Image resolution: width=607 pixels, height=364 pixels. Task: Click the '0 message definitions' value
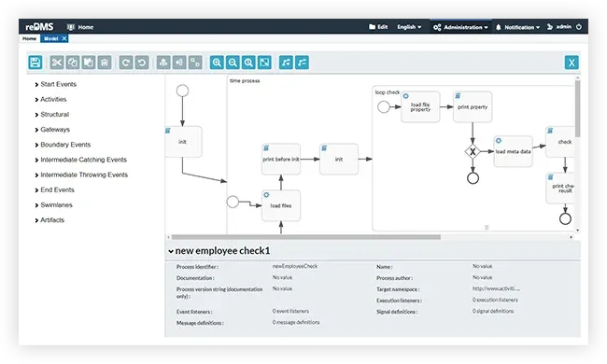click(x=296, y=322)
